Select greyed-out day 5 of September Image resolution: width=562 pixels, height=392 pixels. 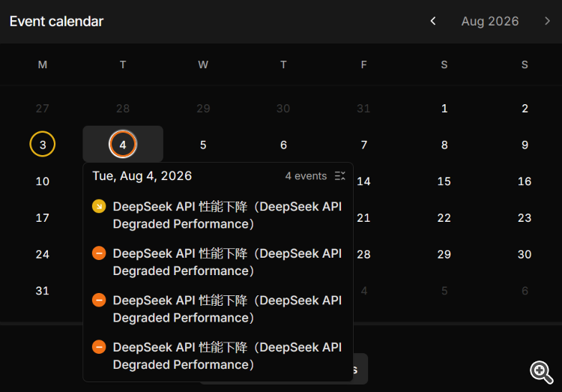pyautogui.click(x=444, y=291)
